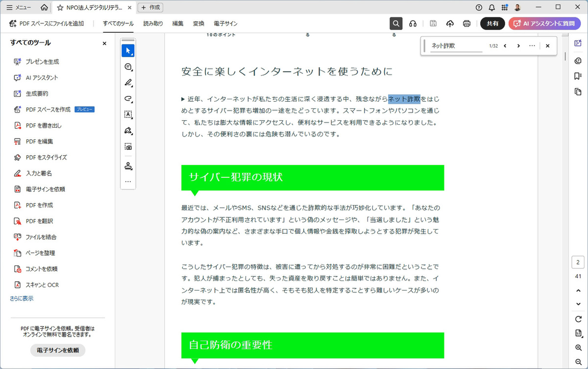The image size is (588, 369).
Task: Go to the Home icon
Action: [x=44, y=7]
